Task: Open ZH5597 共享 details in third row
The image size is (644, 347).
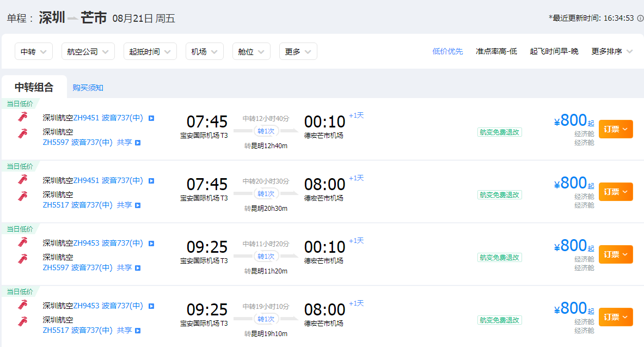Action: [x=87, y=267]
